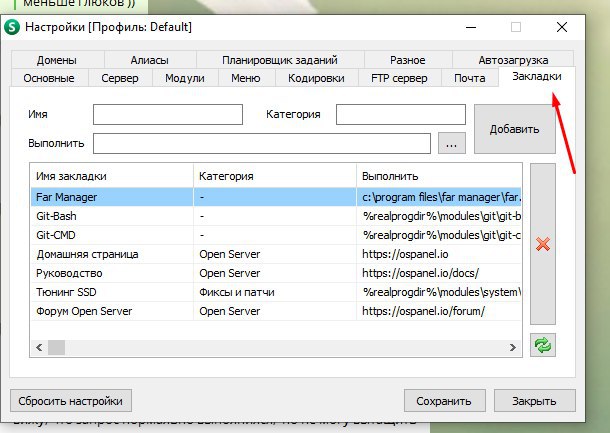Viewport: 610px width, 433px height.
Task: Select the Форум Open Server bookmark
Action: (276, 311)
